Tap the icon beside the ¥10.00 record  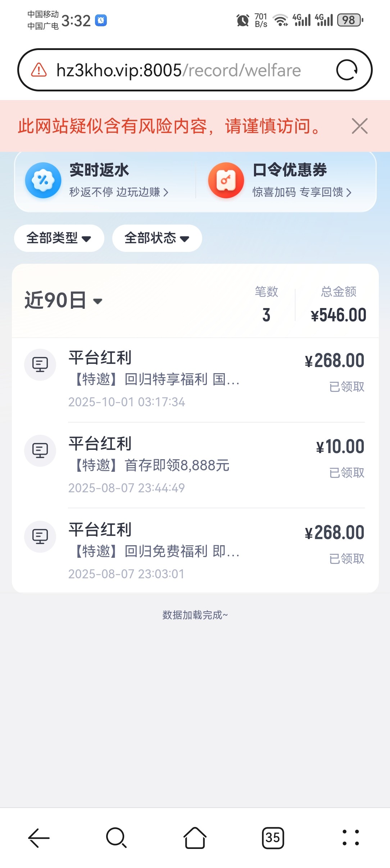pos(40,451)
